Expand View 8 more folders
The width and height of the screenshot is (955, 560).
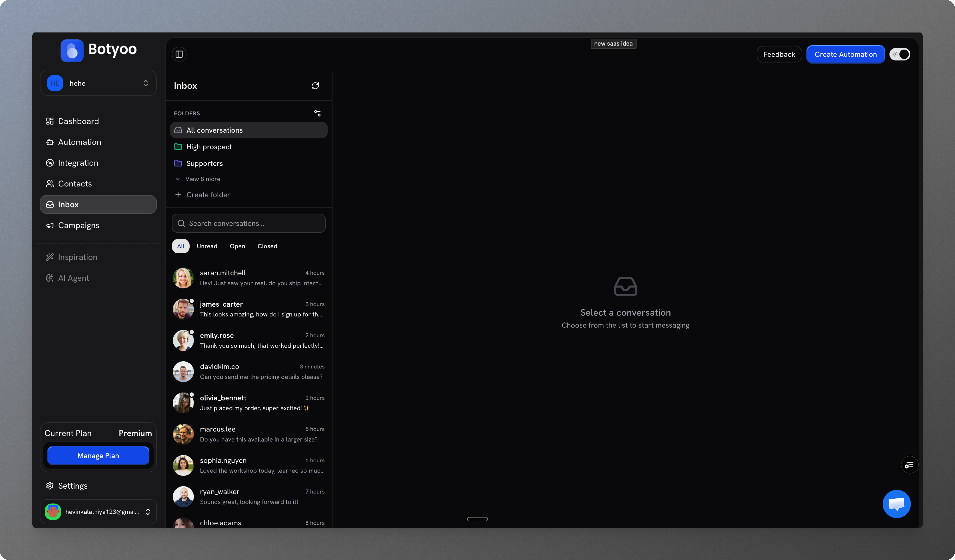pyautogui.click(x=198, y=179)
